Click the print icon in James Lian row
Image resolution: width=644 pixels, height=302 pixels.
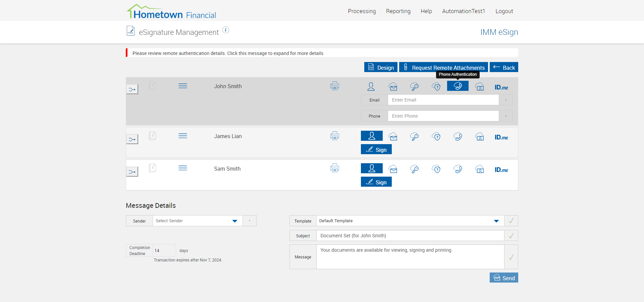click(x=335, y=136)
